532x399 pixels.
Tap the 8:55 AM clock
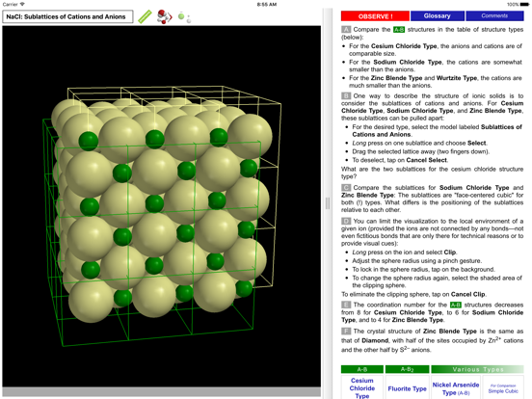click(x=267, y=5)
